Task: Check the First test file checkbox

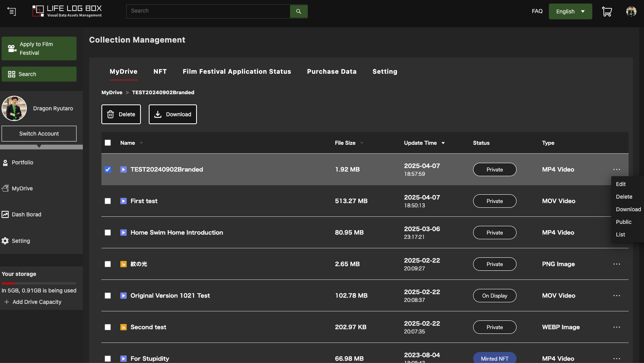Action: tap(108, 201)
